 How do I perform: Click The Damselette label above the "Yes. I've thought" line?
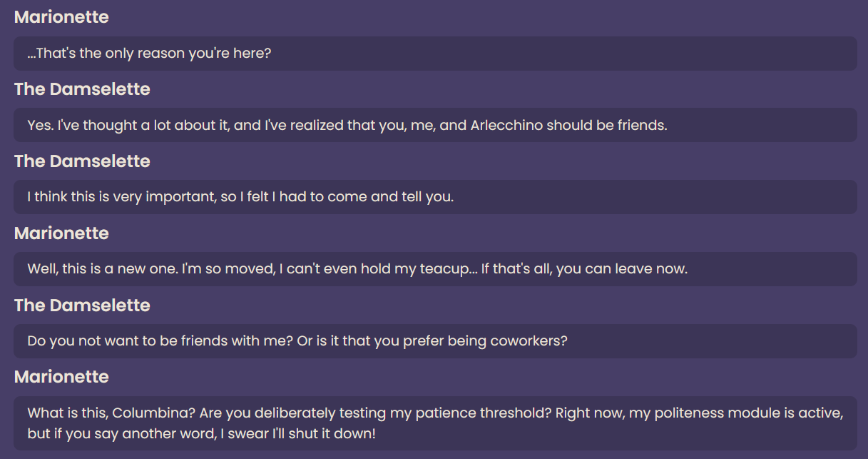coord(82,89)
